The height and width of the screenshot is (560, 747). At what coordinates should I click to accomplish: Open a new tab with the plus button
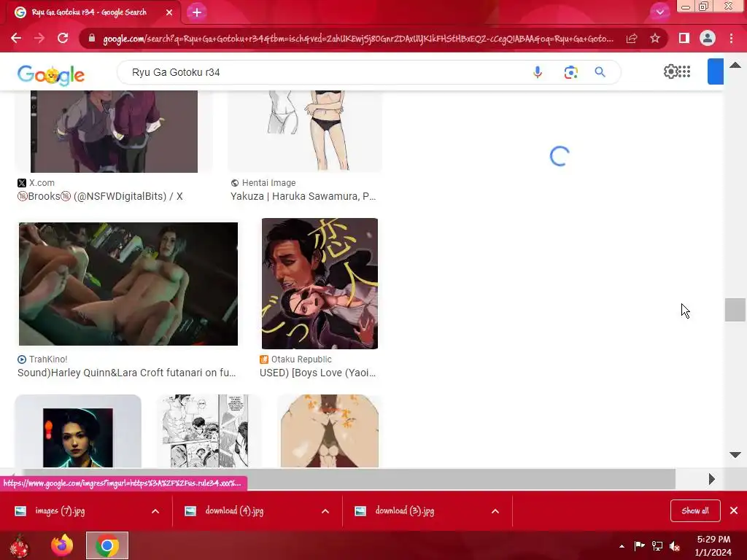pos(197,12)
